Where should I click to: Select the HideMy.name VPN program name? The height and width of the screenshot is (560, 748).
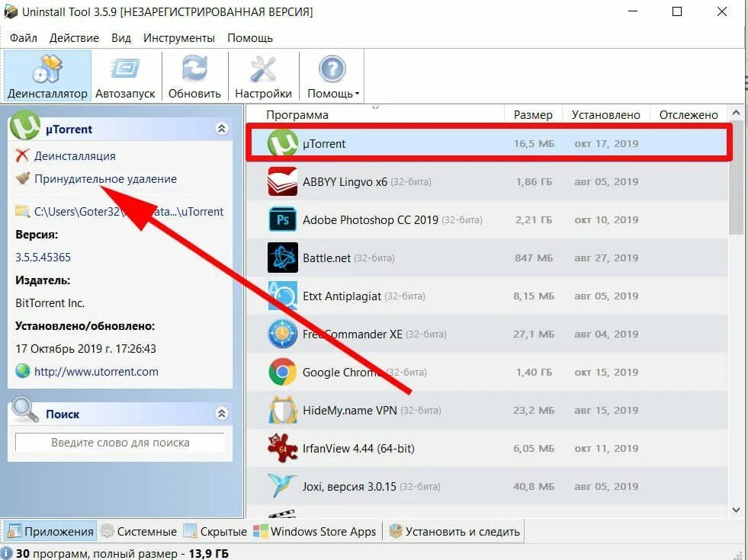click(x=350, y=411)
